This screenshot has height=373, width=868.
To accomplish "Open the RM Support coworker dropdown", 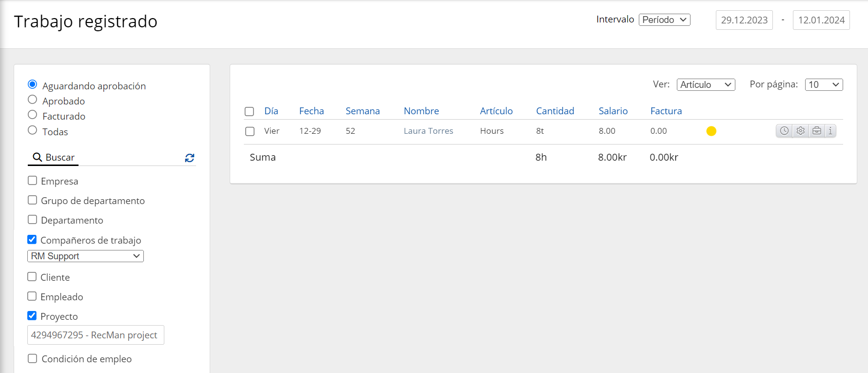I will tap(85, 256).
